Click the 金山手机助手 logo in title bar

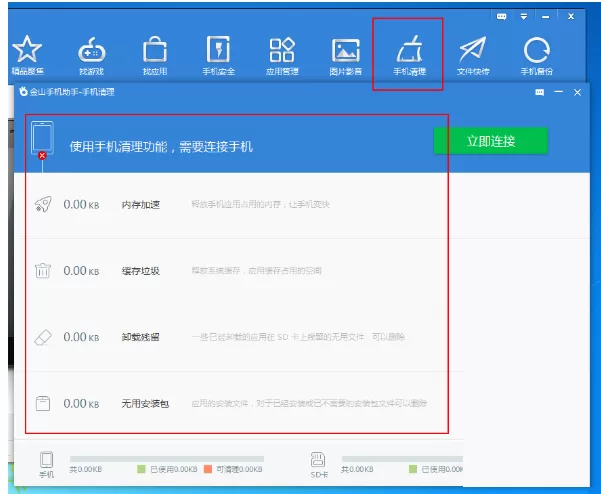[x=24, y=92]
